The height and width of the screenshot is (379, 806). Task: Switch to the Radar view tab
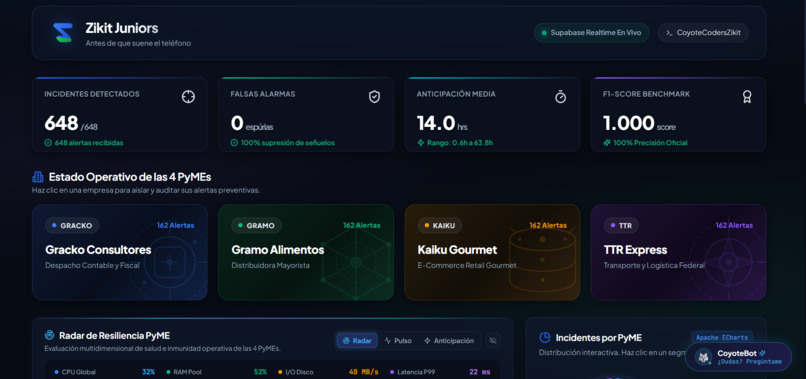point(357,340)
